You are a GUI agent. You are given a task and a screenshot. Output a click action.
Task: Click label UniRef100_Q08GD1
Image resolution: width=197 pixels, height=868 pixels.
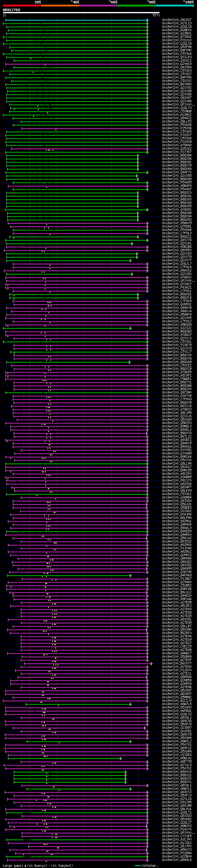click(x=177, y=210)
